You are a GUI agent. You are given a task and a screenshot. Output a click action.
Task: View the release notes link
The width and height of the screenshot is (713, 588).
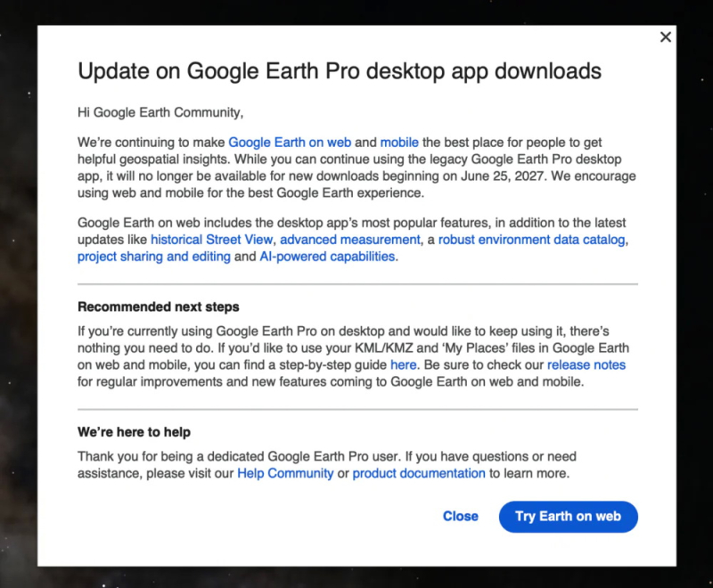point(586,365)
